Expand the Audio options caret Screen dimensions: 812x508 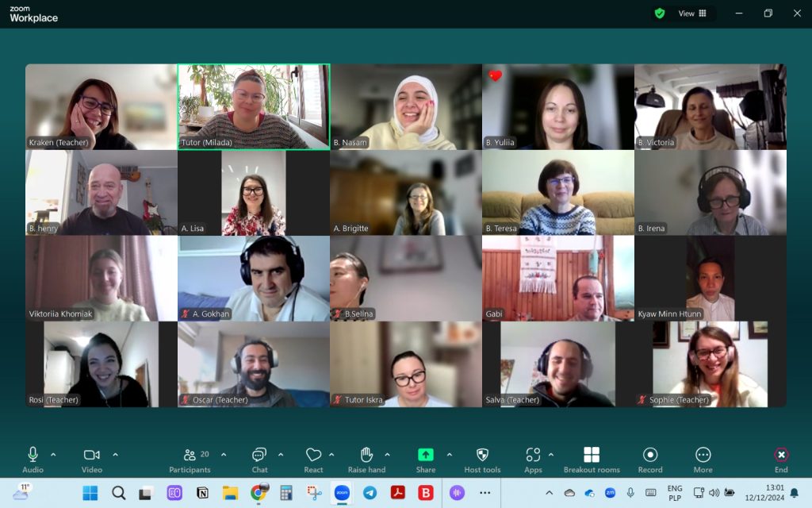[53, 455]
